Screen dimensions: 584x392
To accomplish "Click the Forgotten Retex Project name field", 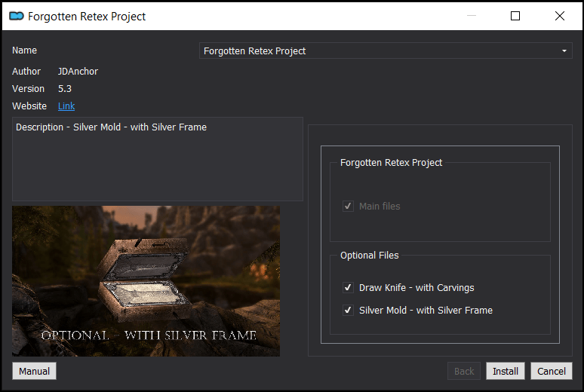I will point(386,51).
